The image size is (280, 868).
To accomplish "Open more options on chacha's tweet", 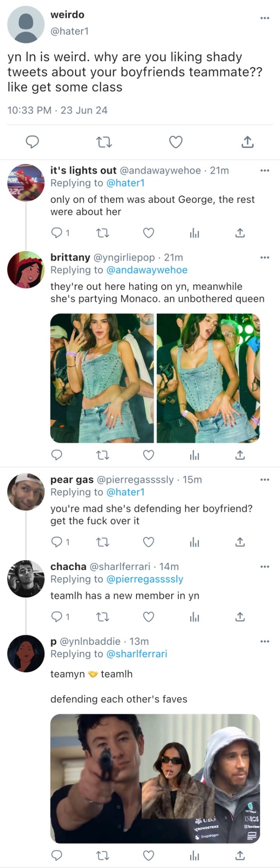I will (265, 566).
